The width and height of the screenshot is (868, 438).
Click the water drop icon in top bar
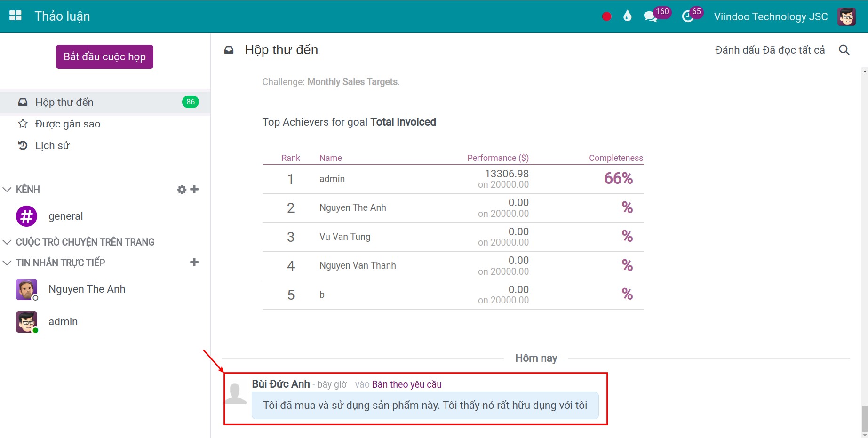(627, 16)
